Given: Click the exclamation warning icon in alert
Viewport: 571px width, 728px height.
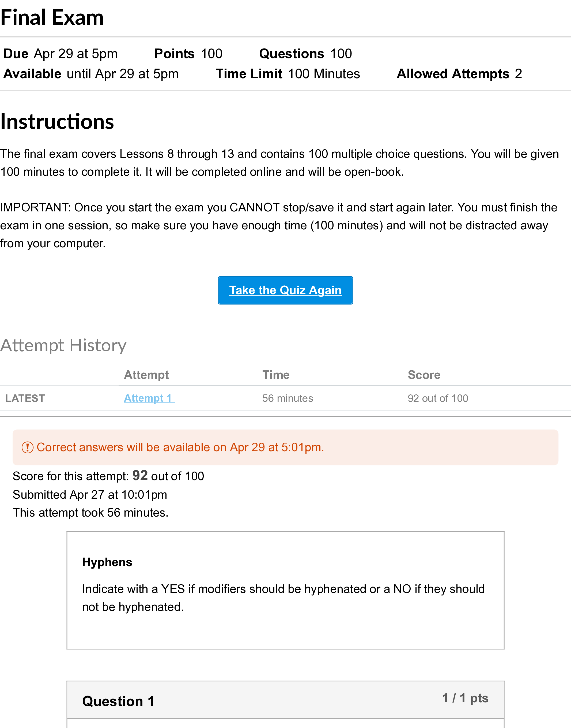Looking at the screenshot, I should [x=27, y=447].
